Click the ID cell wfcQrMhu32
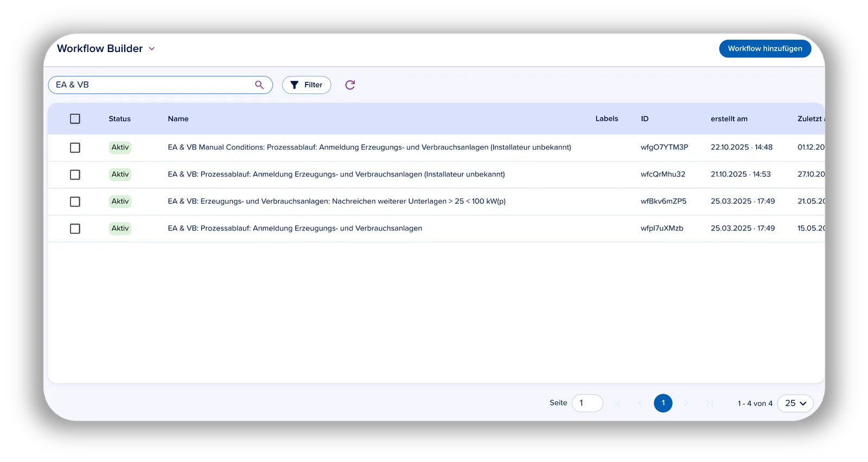The width and height of the screenshot is (868, 462). pos(663,174)
